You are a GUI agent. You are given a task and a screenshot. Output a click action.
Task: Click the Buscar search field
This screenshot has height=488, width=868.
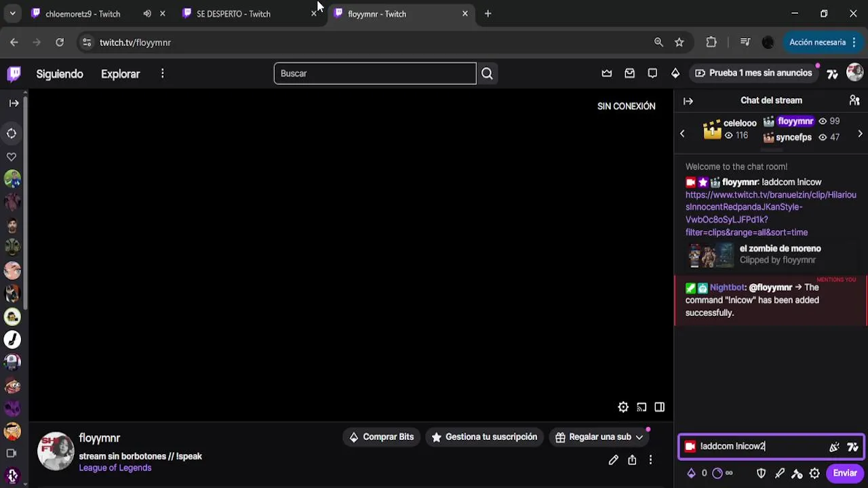click(x=375, y=73)
